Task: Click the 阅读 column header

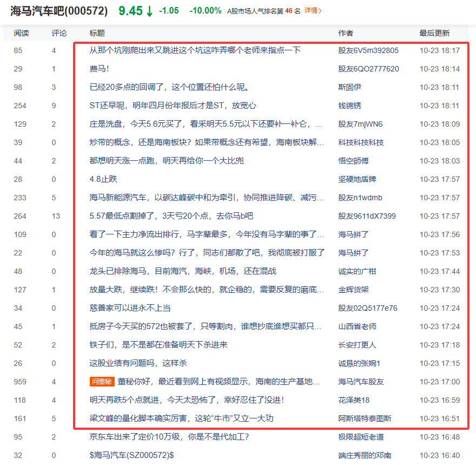Action: (x=21, y=33)
